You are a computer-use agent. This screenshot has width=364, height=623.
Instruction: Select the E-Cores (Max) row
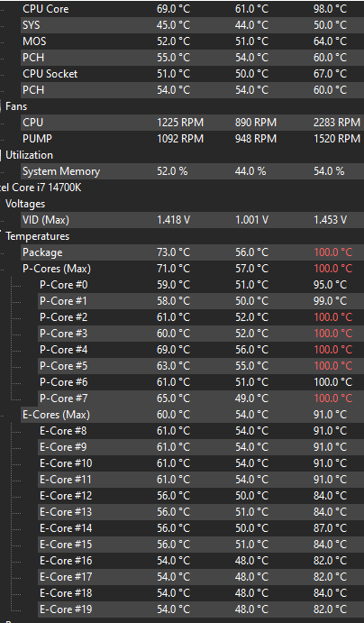tap(192, 415)
